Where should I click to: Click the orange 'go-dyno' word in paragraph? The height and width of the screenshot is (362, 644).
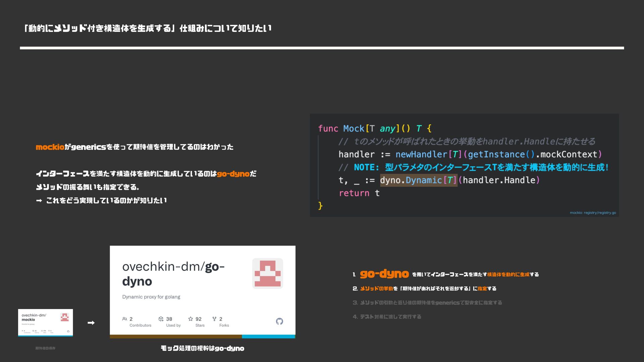(x=233, y=174)
